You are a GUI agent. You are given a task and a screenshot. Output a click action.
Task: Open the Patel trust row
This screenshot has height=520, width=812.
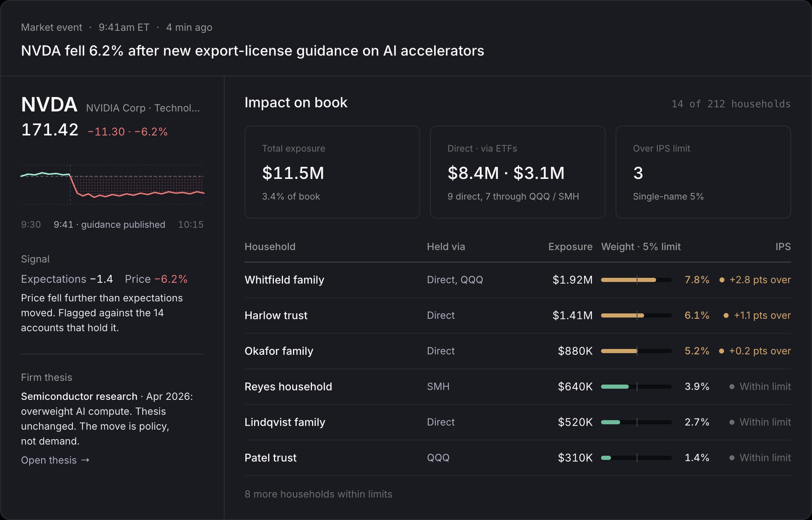[x=517, y=458]
